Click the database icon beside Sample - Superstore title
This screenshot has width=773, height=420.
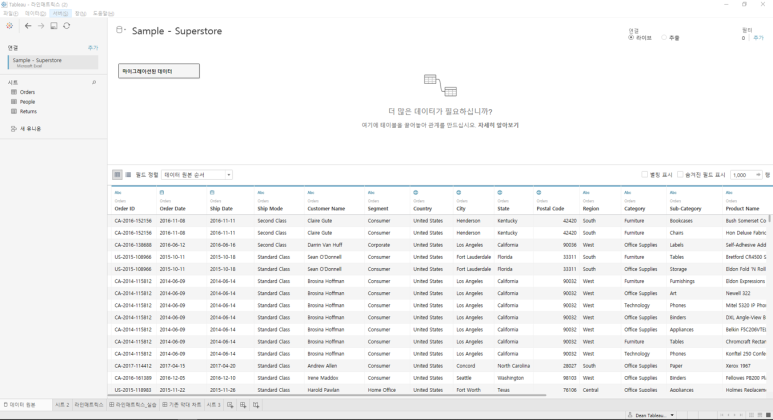tap(120, 30)
